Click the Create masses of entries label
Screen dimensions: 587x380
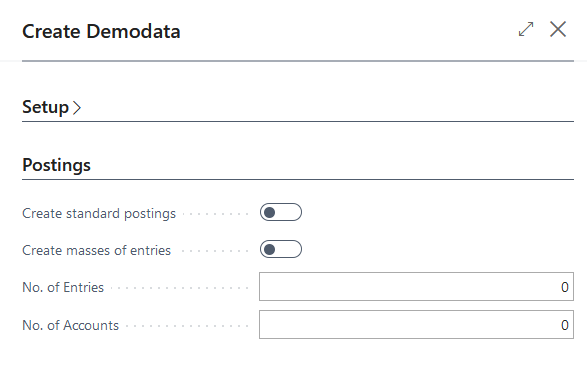point(96,250)
